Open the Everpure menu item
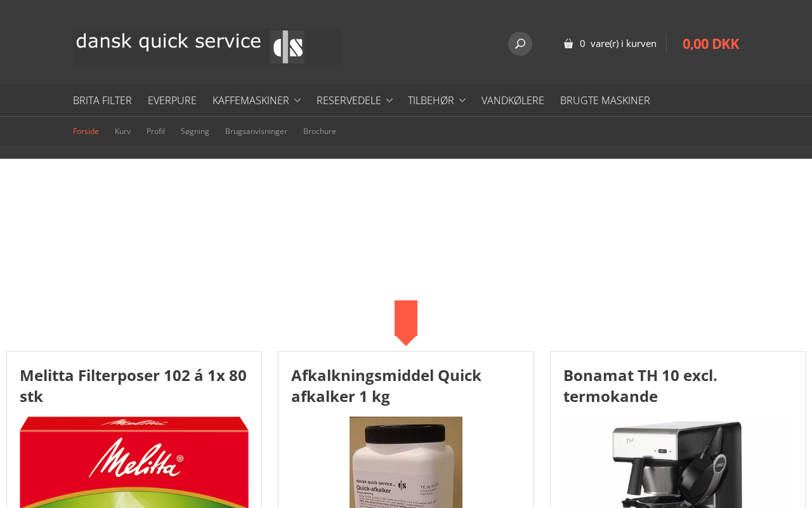This screenshot has height=508, width=812. click(172, 100)
